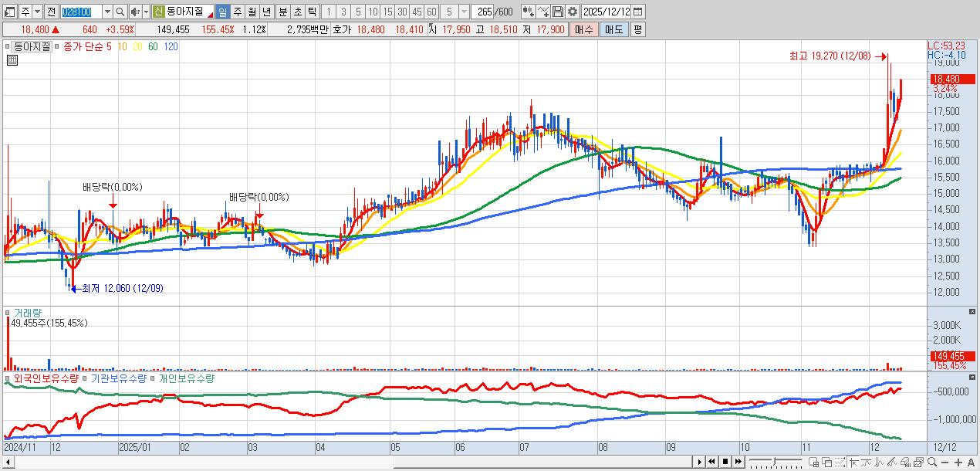The width and height of the screenshot is (980, 471).
Task: Click interval preset 15
Action: coord(388,12)
